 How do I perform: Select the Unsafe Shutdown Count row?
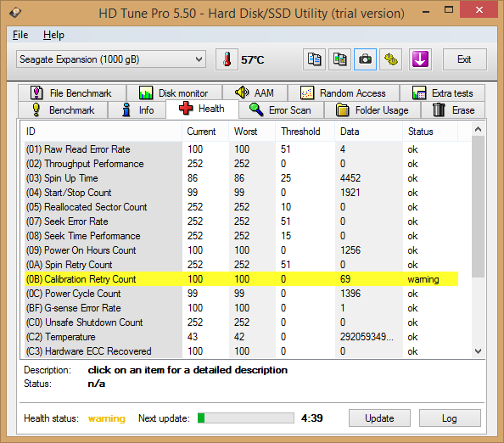(241, 322)
